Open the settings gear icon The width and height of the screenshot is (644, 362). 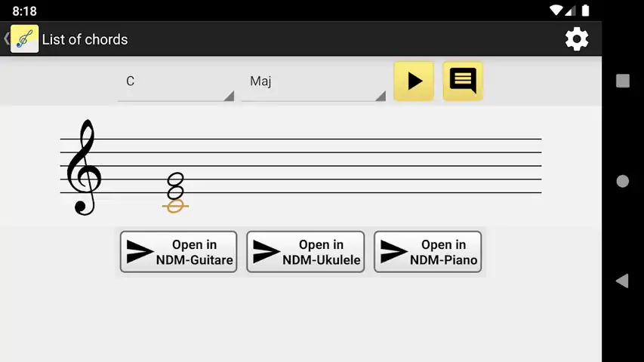tap(577, 39)
